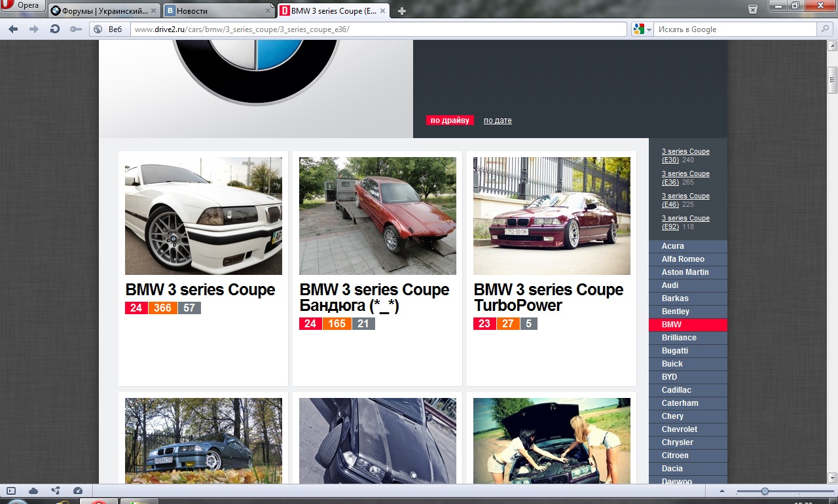This screenshot has height=504, width=838.
Task: Select the BMW 3 series Coupe tab
Action: click(x=335, y=10)
